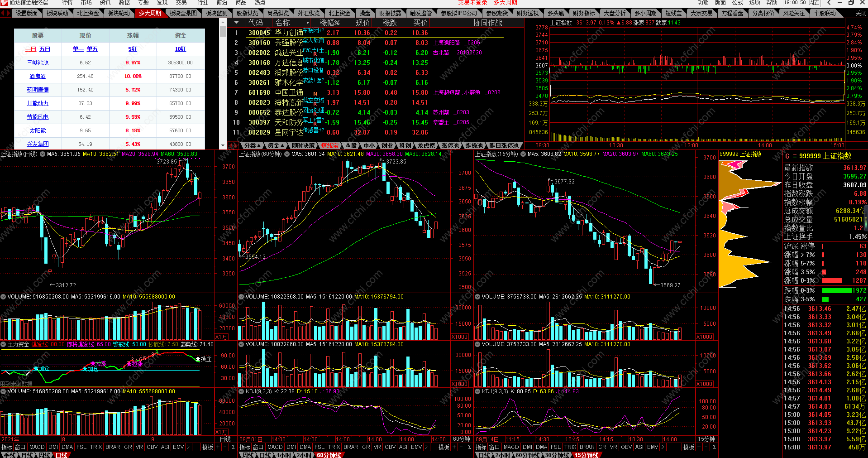Open the 酒鬼酒 stock link
Image resolution: width=868 pixels, height=458 pixels.
(38, 76)
